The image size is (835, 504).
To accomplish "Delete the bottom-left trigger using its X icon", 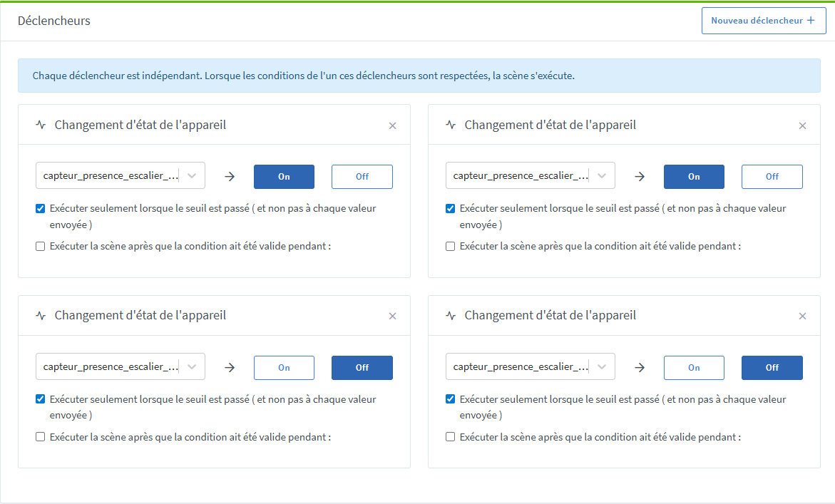I will (392, 316).
